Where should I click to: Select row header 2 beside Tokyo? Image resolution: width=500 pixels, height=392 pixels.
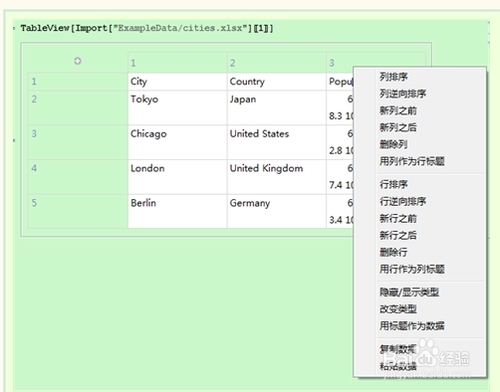pos(78,108)
